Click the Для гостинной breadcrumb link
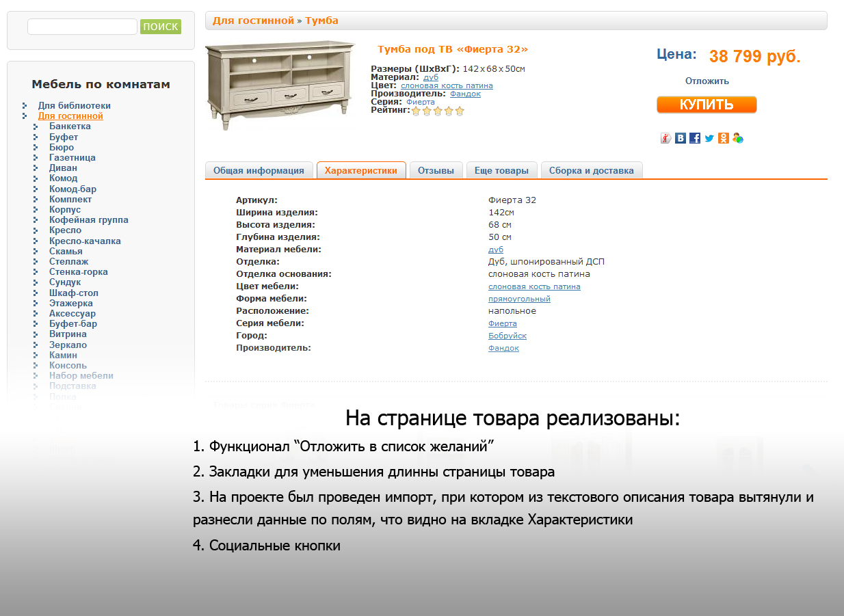844x616 pixels. [x=253, y=21]
